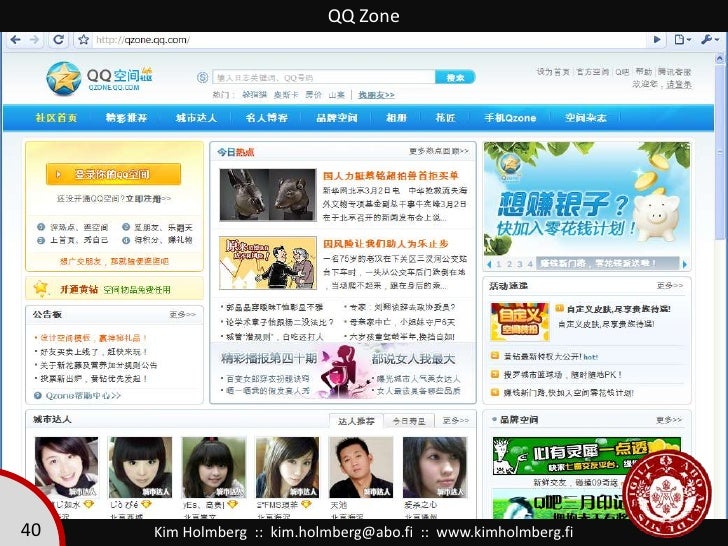
Task: Open the profile photo of 天池
Action: (x=361, y=467)
